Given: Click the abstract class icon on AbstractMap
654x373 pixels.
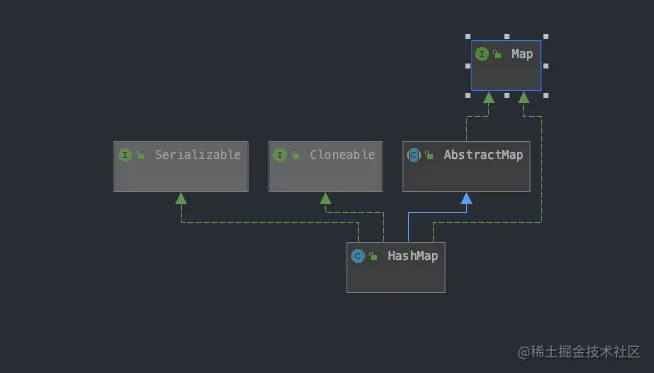Looking at the screenshot, I should (414, 155).
